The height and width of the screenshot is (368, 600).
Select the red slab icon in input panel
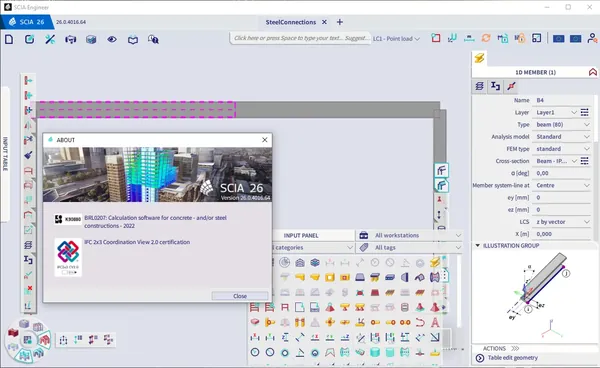[x=255, y=322]
